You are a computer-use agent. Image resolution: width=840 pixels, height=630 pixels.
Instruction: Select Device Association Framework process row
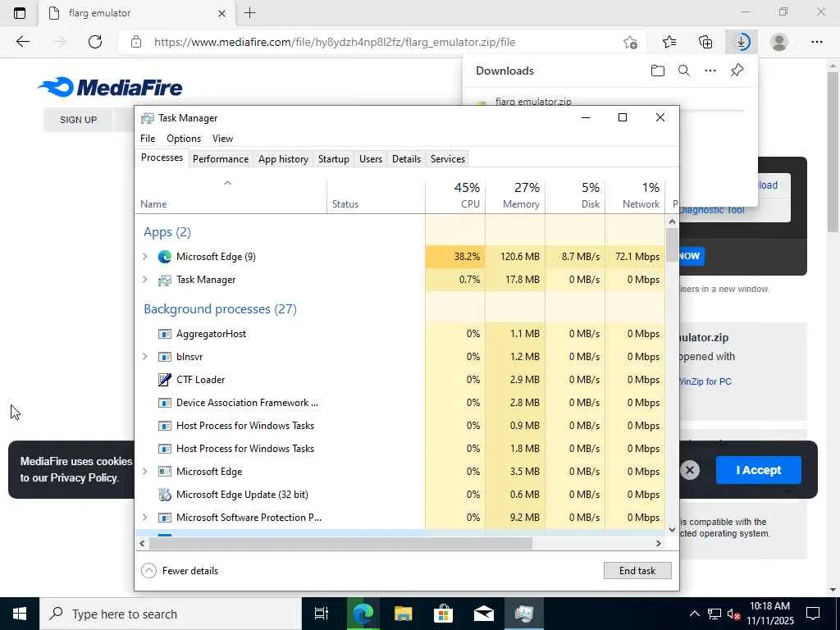point(399,402)
